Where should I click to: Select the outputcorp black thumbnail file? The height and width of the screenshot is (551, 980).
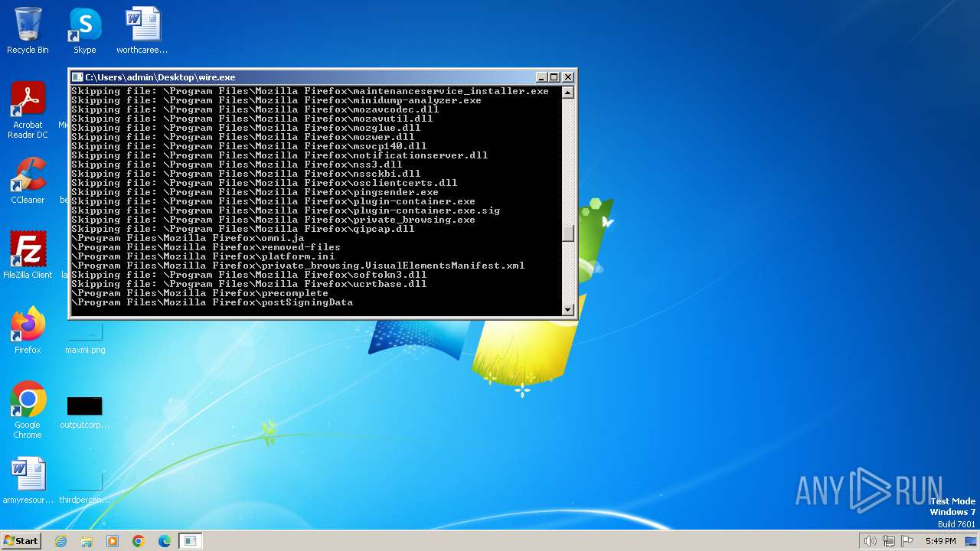(x=85, y=412)
